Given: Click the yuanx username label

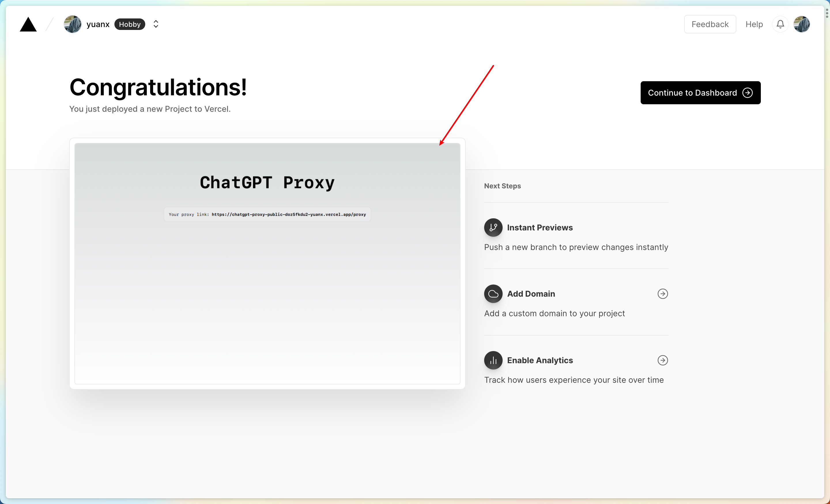Looking at the screenshot, I should (x=98, y=24).
